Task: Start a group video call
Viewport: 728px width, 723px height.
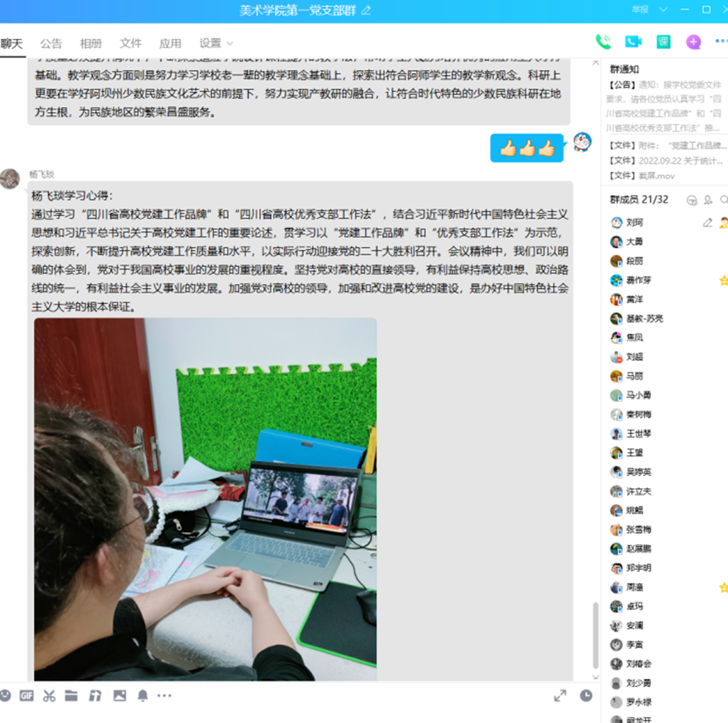Action: tap(634, 41)
